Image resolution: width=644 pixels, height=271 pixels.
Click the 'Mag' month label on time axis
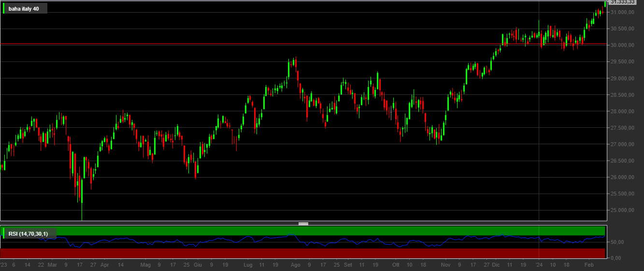point(145,265)
